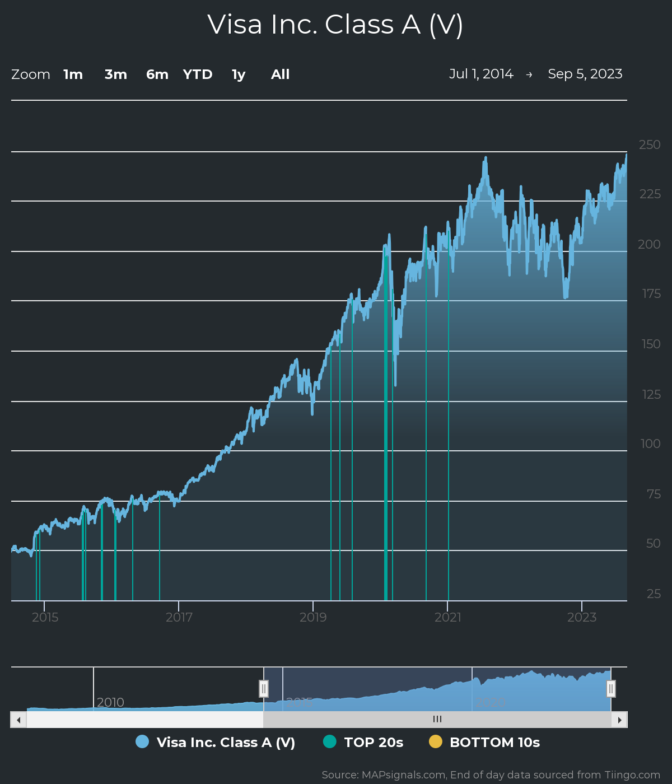Click the scrollbar track left of thumb
The height and width of the screenshot is (784, 672).
click(x=145, y=720)
